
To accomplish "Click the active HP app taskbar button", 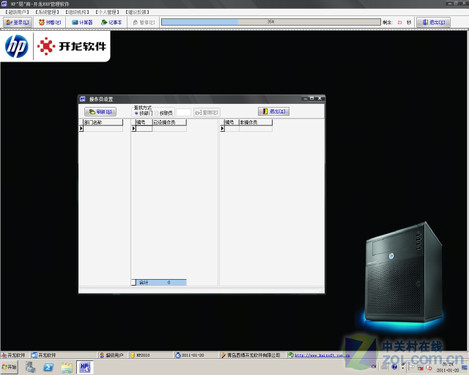I will coord(85,367).
